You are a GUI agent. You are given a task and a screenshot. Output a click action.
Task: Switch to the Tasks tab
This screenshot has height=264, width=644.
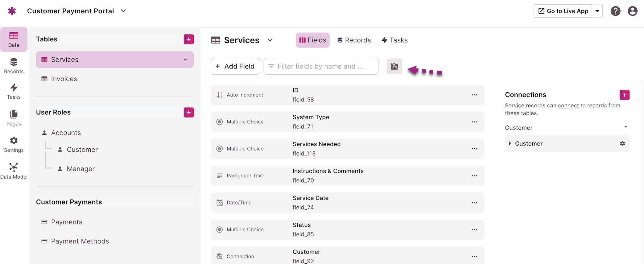coord(394,40)
